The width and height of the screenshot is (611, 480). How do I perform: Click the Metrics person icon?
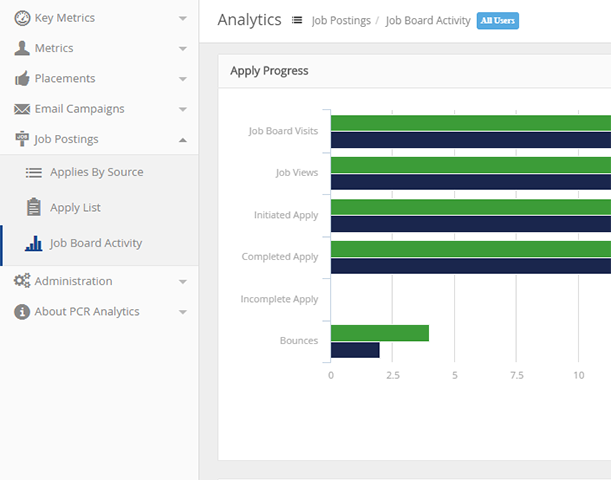point(22,48)
